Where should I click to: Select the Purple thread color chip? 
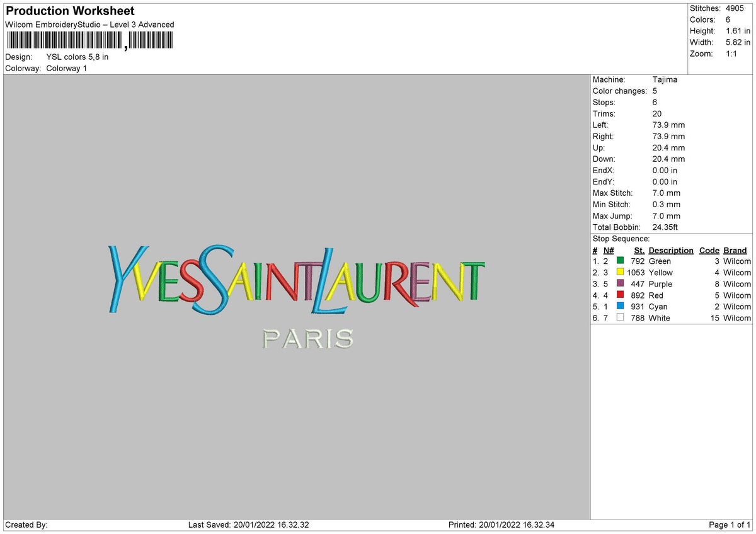tap(621, 284)
